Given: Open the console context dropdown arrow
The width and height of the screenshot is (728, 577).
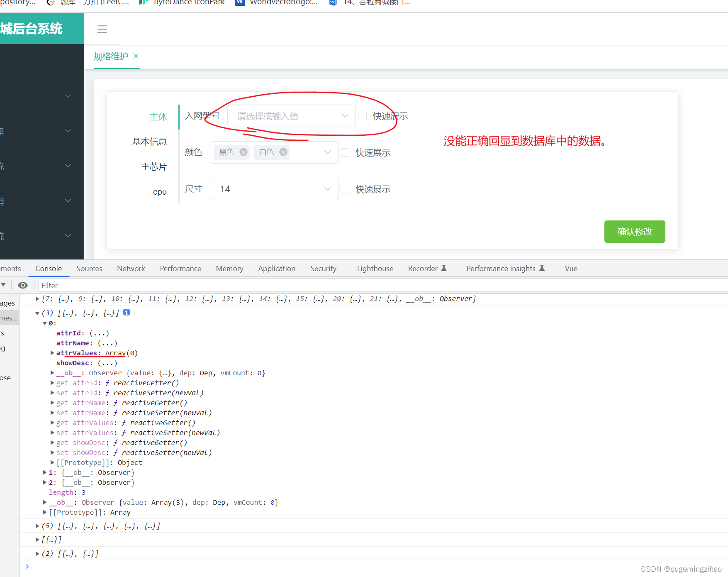Looking at the screenshot, I should (3, 285).
